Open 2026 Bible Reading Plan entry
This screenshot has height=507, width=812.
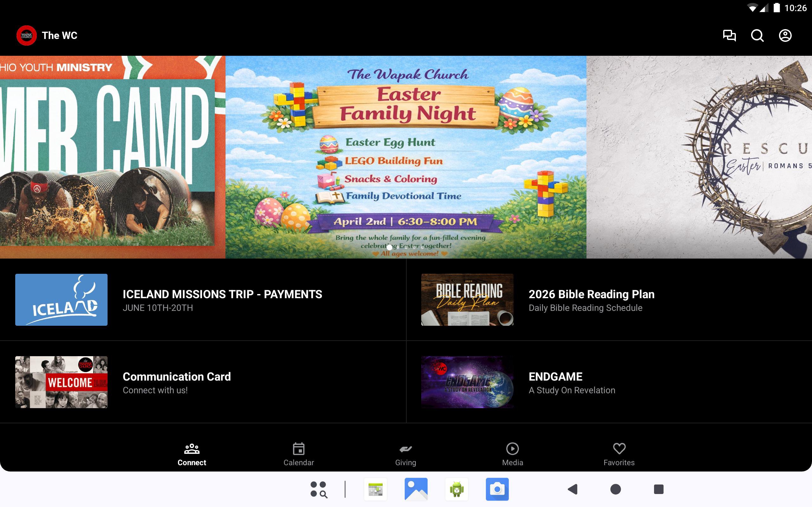pyautogui.click(x=591, y=300)
